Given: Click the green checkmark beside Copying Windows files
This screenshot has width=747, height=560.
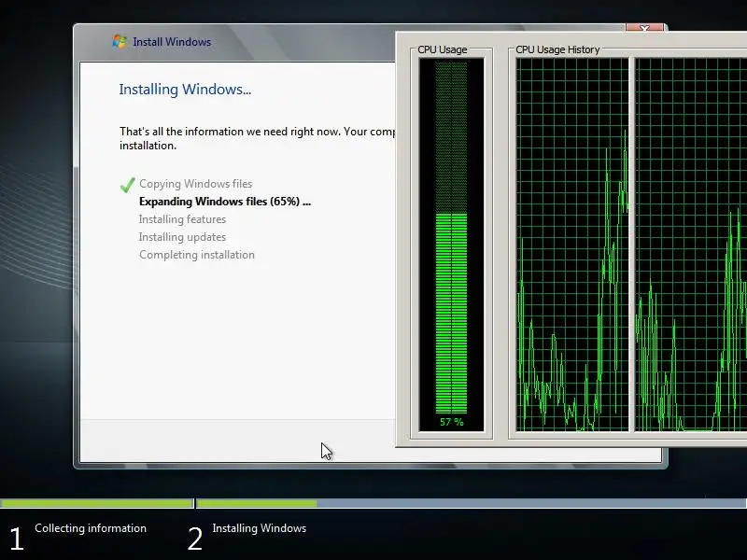Looking at the screenshot, I should pos(128,184).
